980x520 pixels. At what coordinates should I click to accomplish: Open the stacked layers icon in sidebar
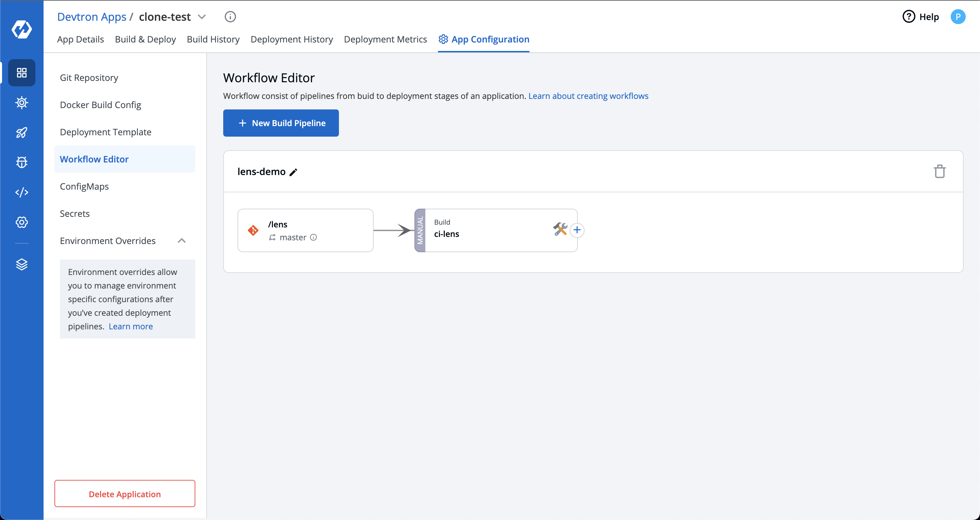point(22,264)
